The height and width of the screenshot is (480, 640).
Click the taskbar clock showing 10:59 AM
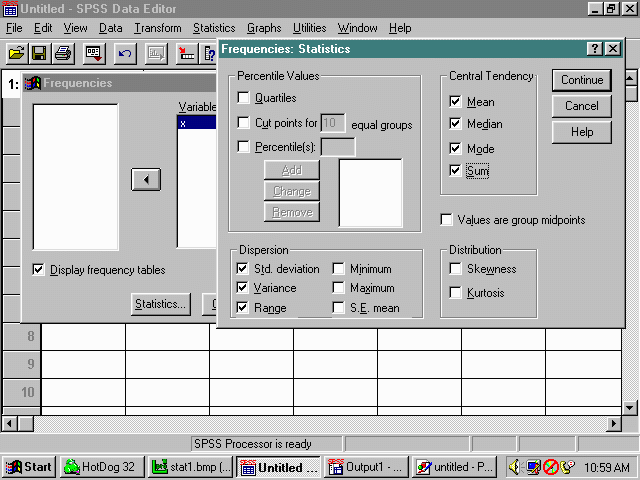click(607, 467)
